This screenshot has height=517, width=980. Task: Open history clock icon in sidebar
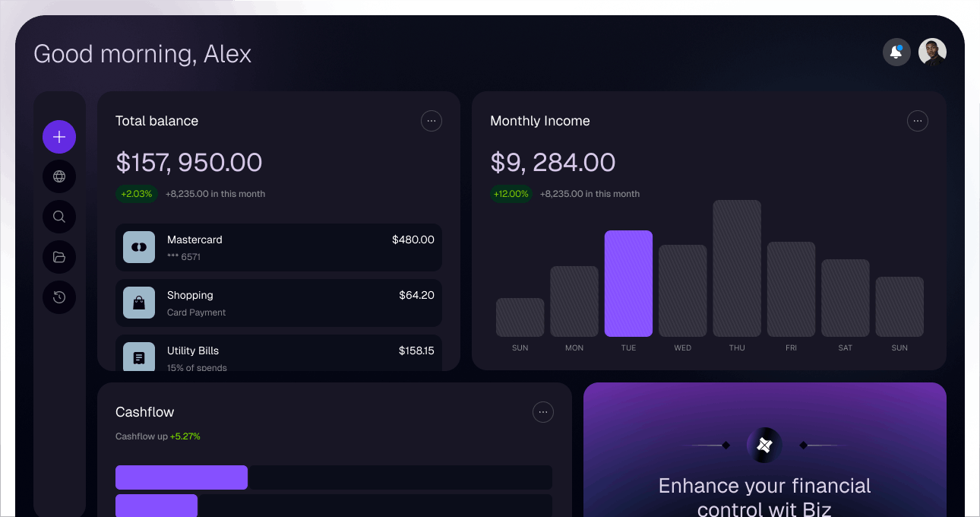[59, 297]
